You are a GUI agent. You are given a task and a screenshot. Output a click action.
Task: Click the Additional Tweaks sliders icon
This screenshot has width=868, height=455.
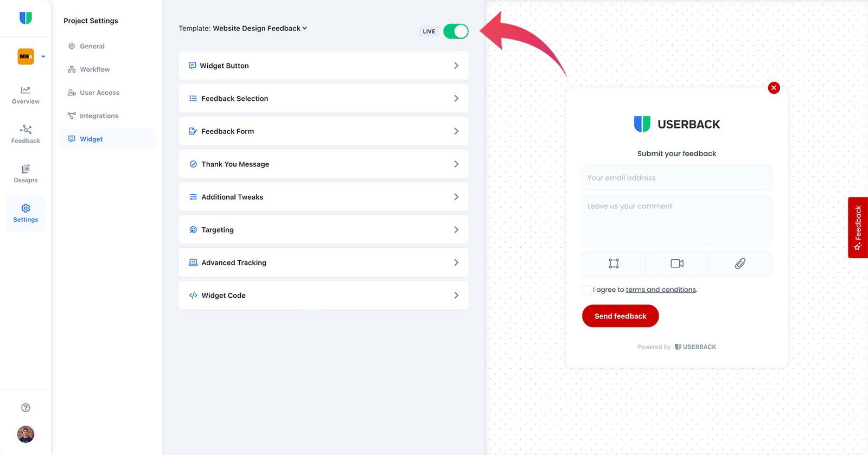pyautogui.click(x=193, y=197)
